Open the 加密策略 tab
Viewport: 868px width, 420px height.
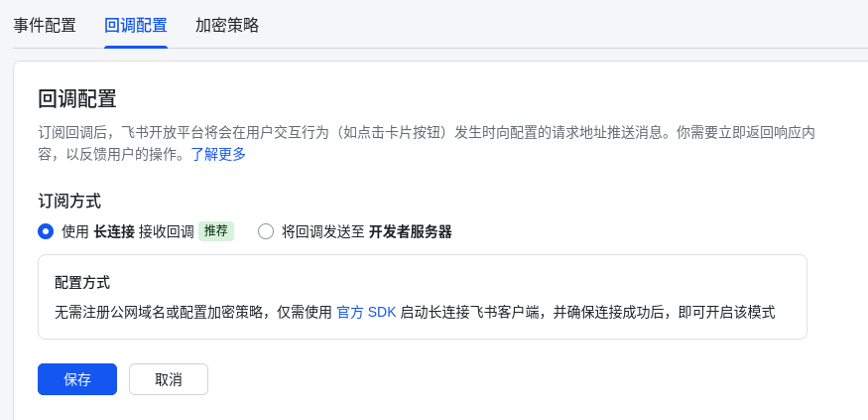(x=227, y=25)
